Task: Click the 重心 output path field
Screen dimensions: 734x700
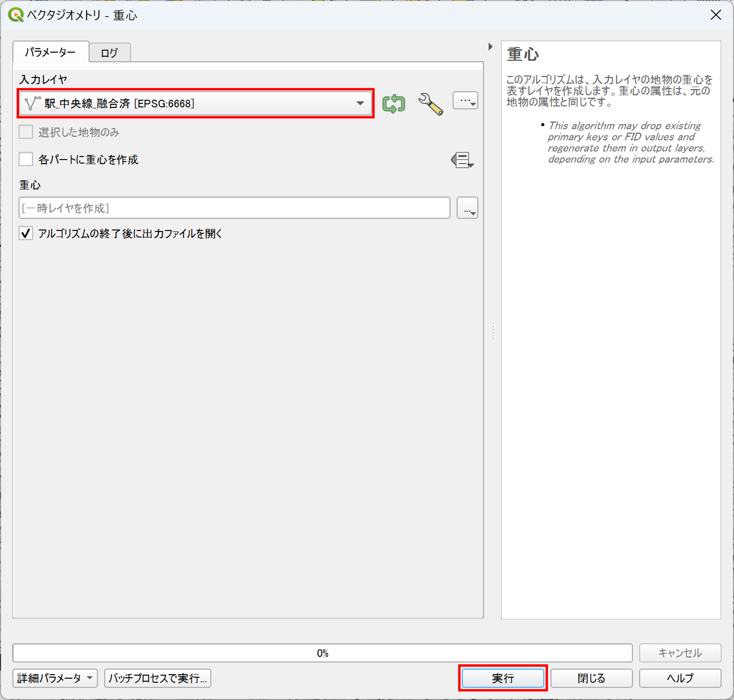Action: pyautogui.click(x=234, y=208)
